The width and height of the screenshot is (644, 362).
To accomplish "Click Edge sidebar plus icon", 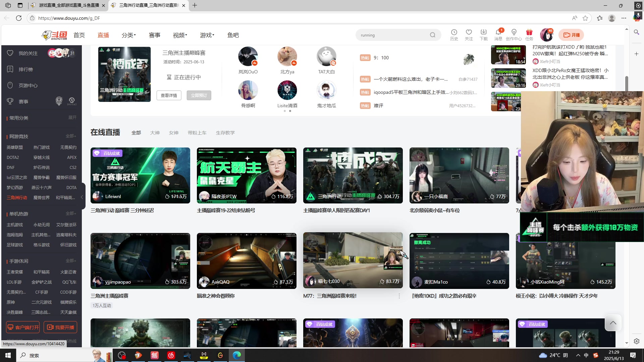I will 636,54.
